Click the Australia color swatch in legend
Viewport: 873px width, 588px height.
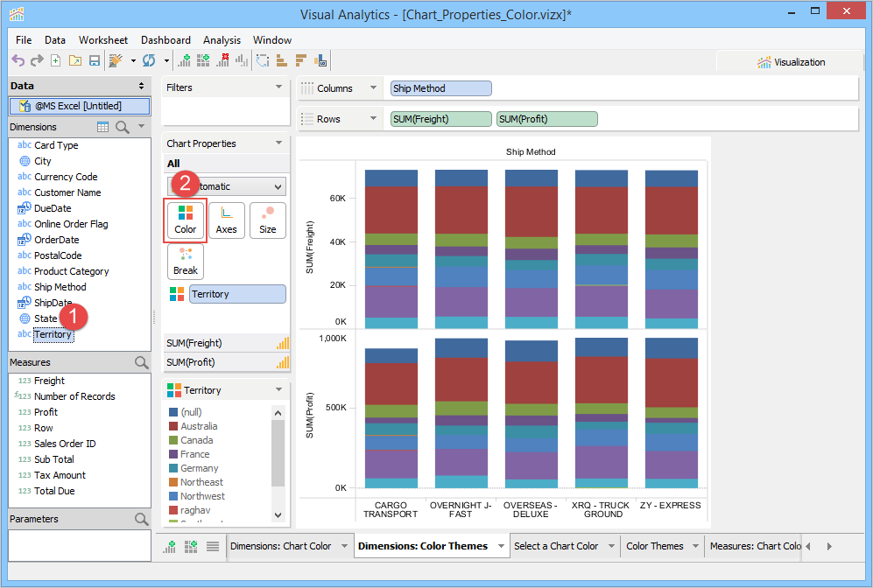coord(173,426)
